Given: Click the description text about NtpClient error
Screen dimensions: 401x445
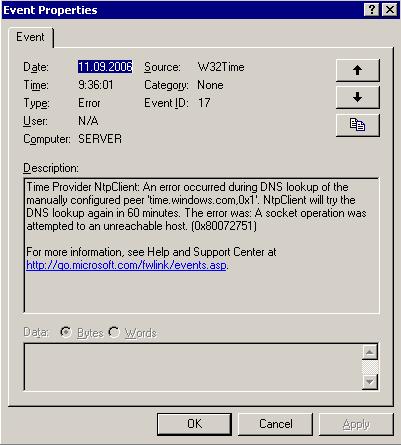Looking at the screenshot, I should 196,206.
